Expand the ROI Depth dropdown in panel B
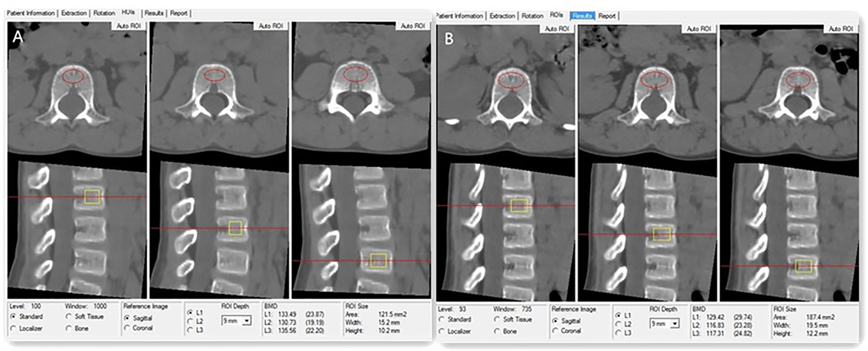Viewport: 868px width, 351px height. (x=675, y=324)
